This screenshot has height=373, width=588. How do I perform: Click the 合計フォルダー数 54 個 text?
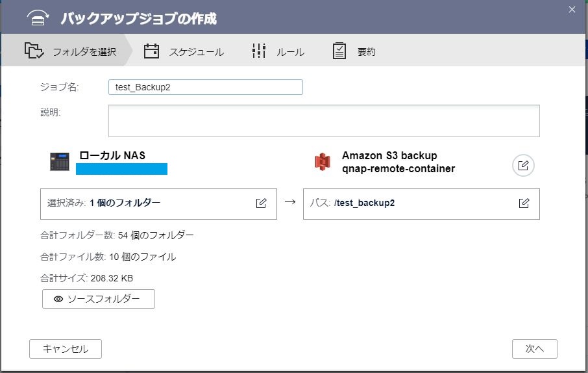coord(117,235)
